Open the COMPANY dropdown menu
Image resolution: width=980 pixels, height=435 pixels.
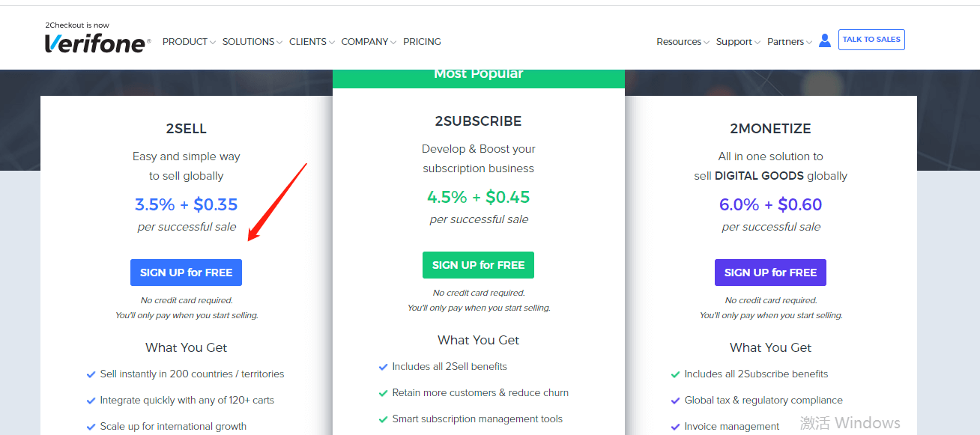[x=369, y=42]
